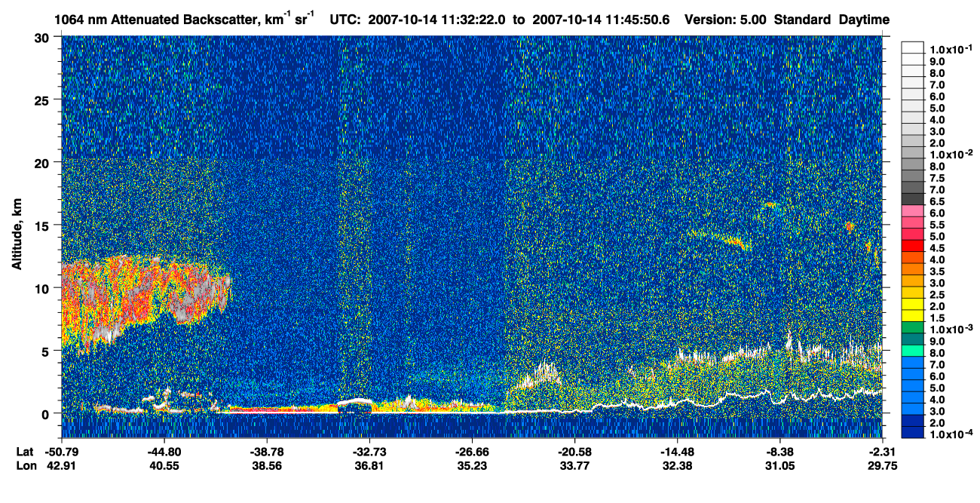Click the orange colorbar swatch labeled 3.5
Screen dimensions: 980x503
912,269
